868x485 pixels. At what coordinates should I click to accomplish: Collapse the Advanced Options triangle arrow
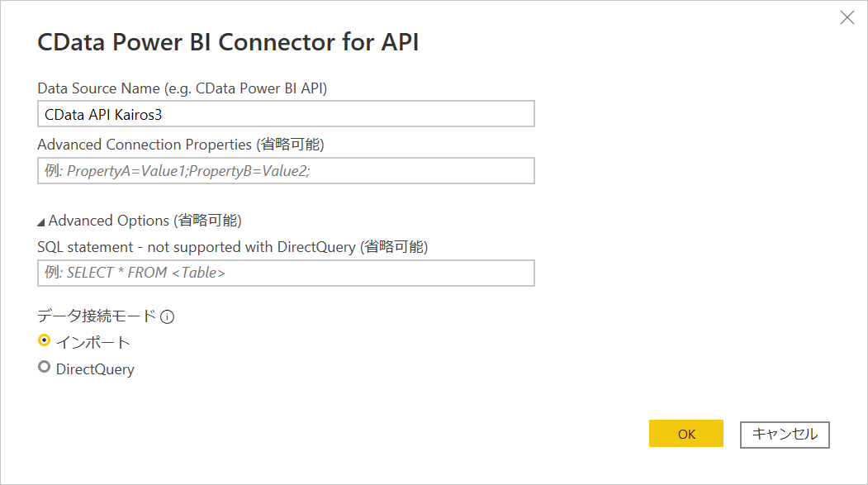point(41,221)
